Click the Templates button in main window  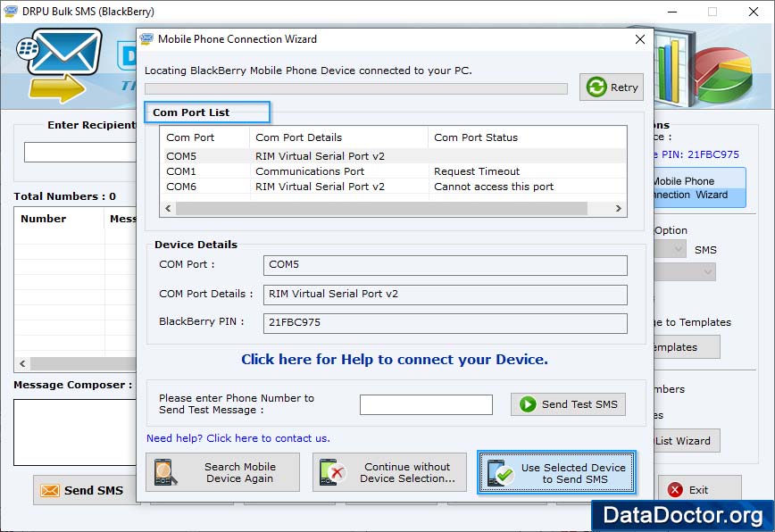click(687, 347)
